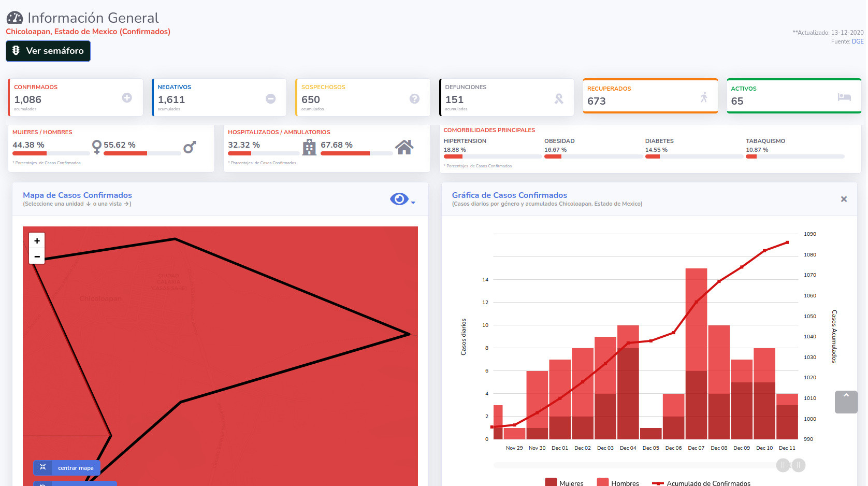Click the Negativos value 1,611

171,99
